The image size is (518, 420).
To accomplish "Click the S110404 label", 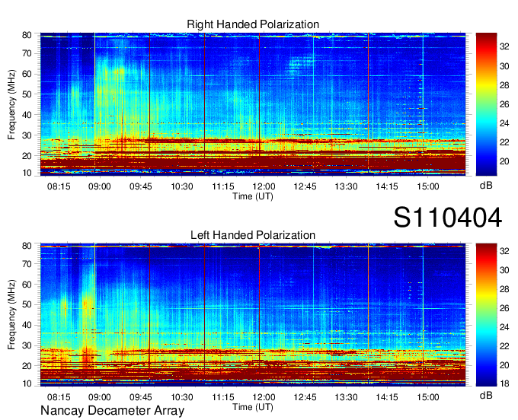I will click(448, 218).
